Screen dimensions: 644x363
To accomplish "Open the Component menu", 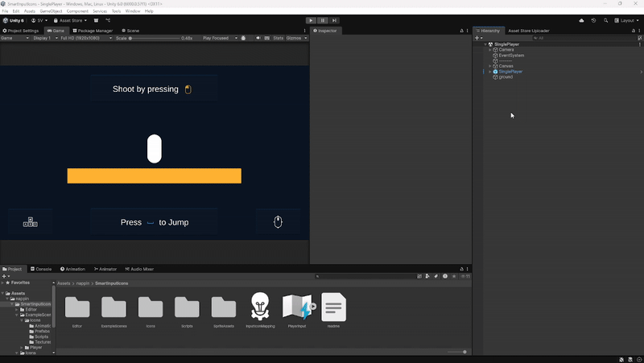I will pos(77,11).
